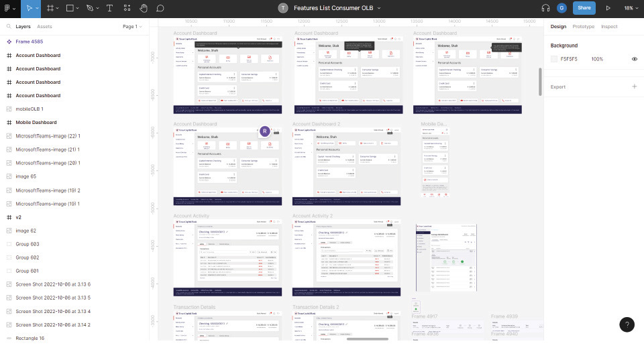Click the F5F5F5 background color swatch

point(554,59)
